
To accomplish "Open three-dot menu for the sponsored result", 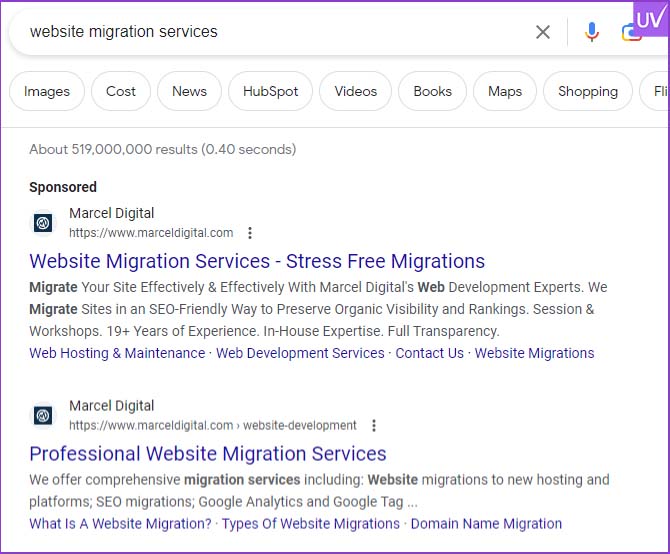I will (250, 233).
